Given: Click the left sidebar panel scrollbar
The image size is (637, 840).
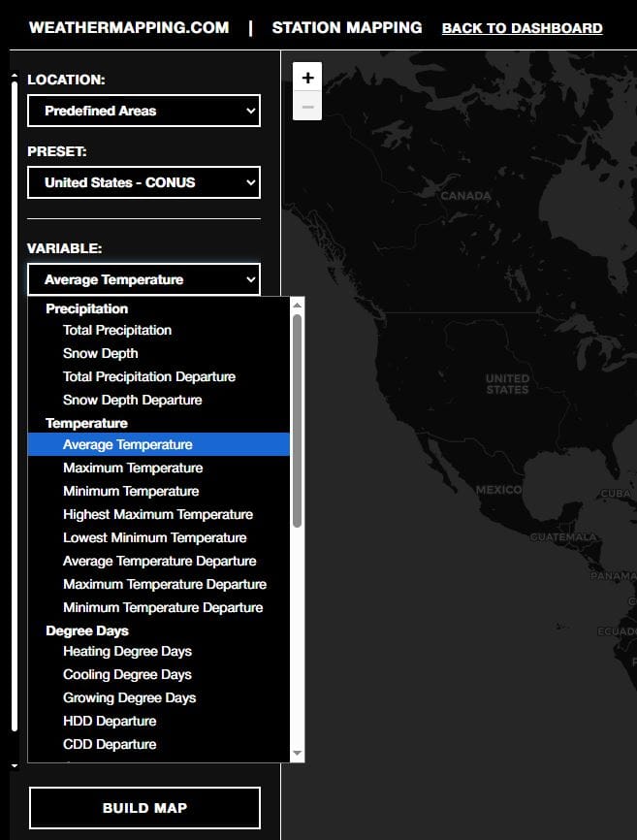Looking at the screenshot, I should tap(14, 407).
